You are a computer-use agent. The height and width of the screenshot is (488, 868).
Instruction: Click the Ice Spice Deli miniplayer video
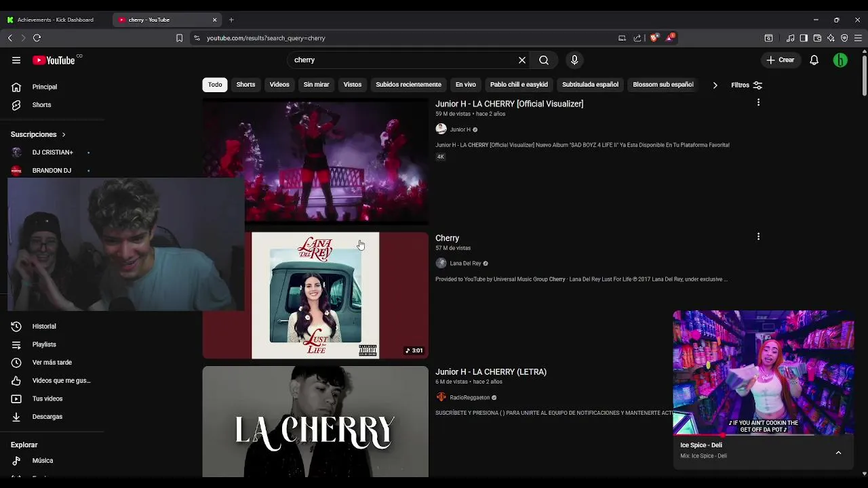click(x=764, y=373)
